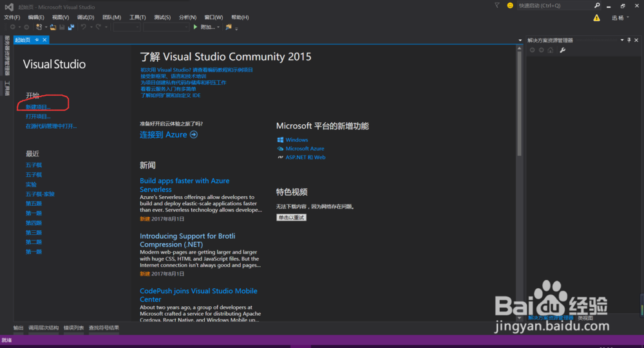Click the Save floppy disk icon
This screenshot has width=644, height=348.
pos(62,27)
